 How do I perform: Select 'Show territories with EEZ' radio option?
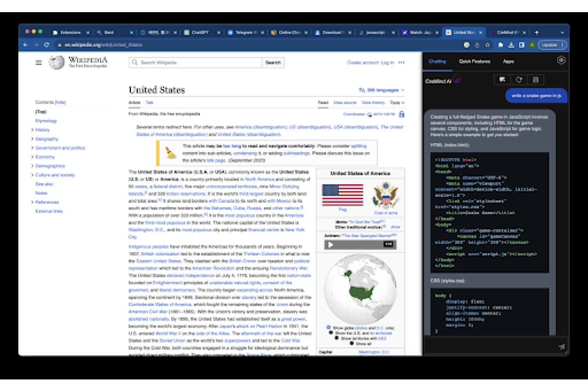pyautogui.click(x=337, y=338)
